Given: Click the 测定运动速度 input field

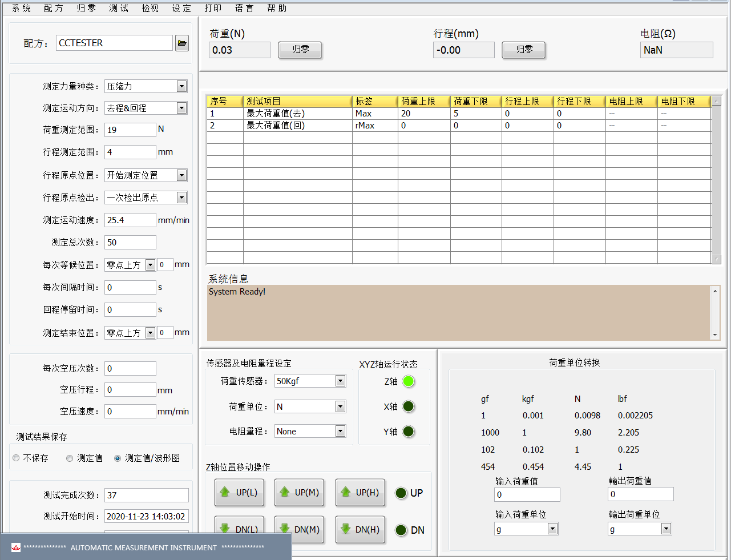Looking at the screenshot, I should coord(130,220).
